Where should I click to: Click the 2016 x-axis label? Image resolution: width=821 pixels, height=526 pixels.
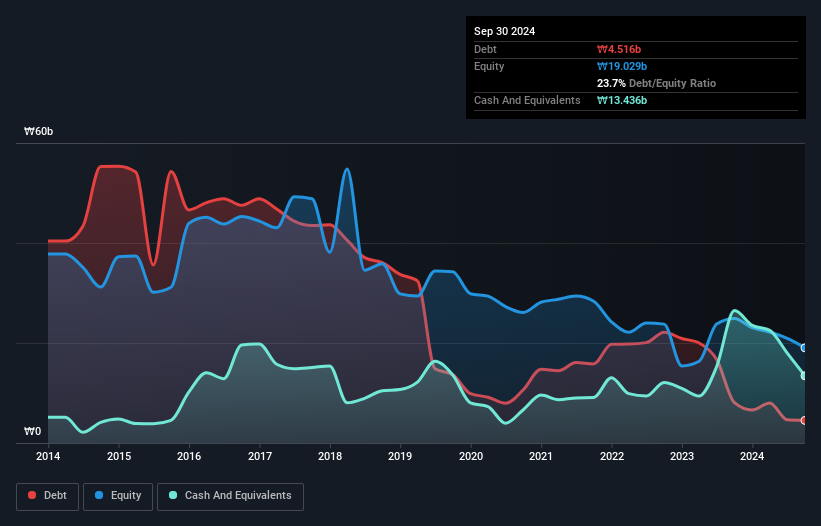coord(189,456)
